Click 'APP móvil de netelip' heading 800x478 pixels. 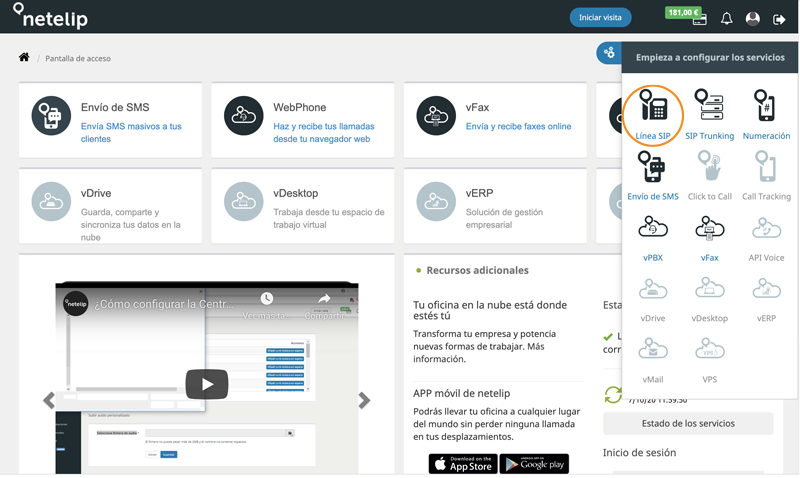[461, 393]
